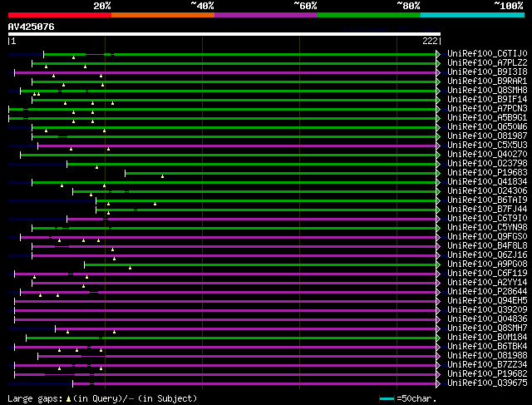Select the UniRef100_Q650W6 label
532x405 pixels.
point(487,127)
